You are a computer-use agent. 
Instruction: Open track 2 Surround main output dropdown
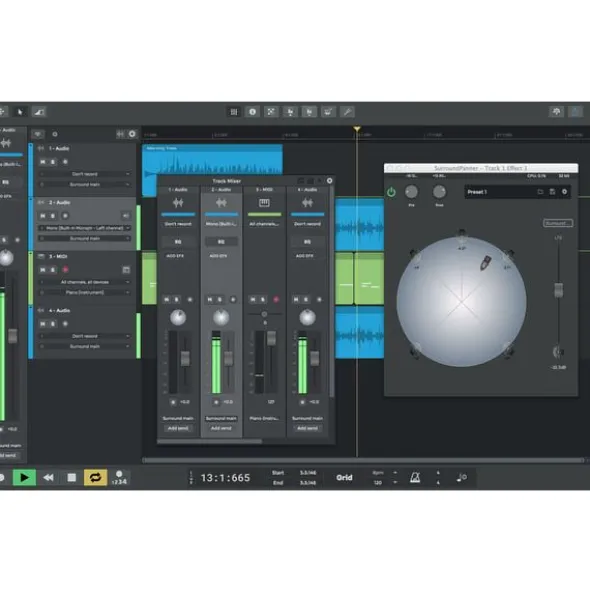click(x=85, y=239)
